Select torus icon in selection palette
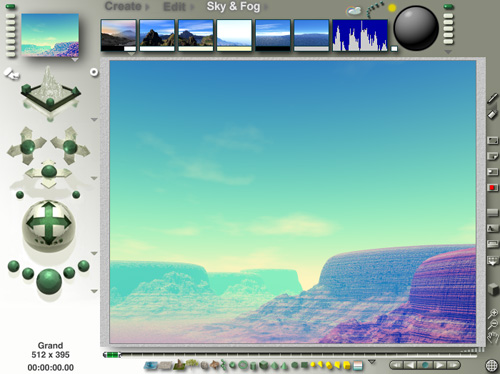500x374 pixels. (243, 365)
